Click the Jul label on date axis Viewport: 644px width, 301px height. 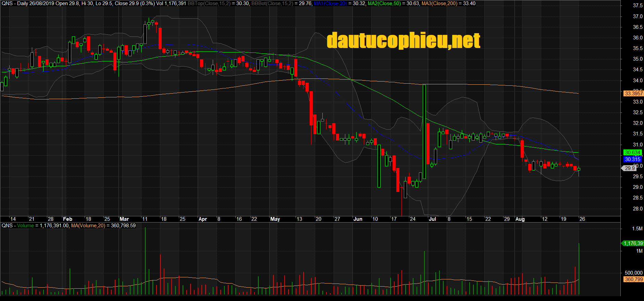point(432,219)
